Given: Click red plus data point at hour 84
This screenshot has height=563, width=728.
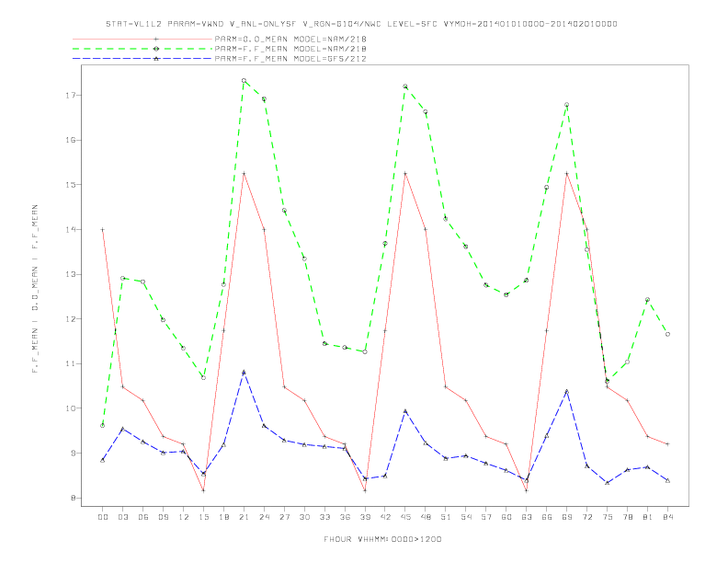Looking at the screenshot, I should tap(667, 444).
